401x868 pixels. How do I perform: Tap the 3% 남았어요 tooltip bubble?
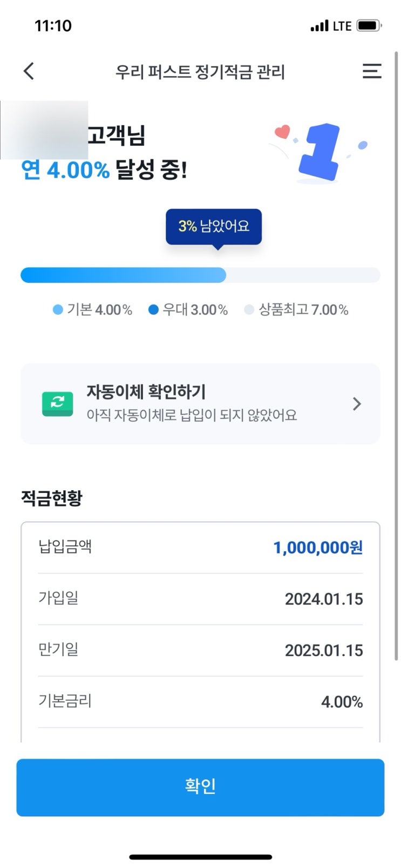click(x=214, y=226)
